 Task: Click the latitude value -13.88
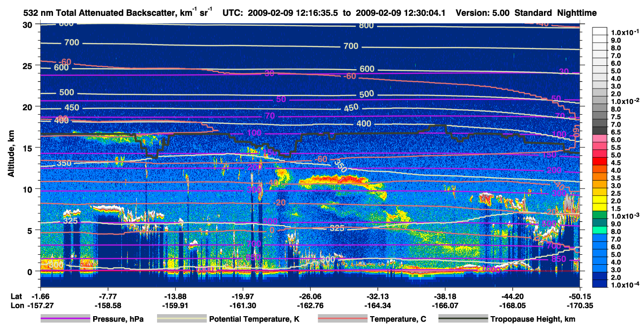pos(175,296)
